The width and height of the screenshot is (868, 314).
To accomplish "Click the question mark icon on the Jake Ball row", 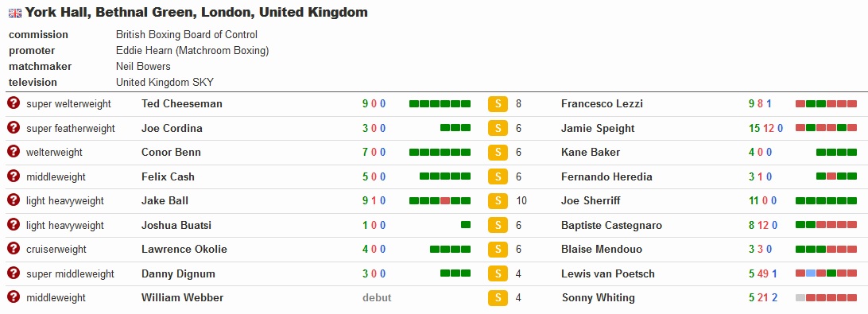I will [x=14, y=200].
